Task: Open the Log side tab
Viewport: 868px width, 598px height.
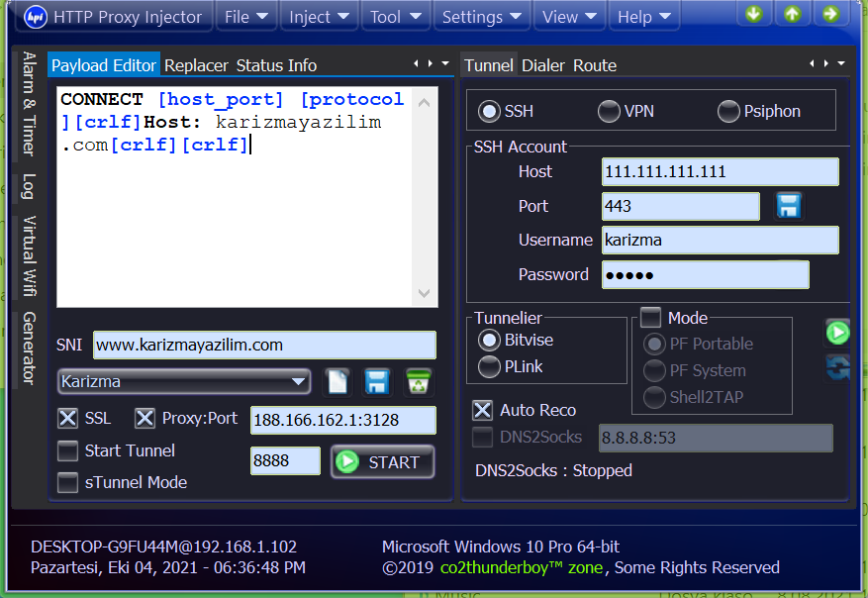Action: (x=29, y=186)
